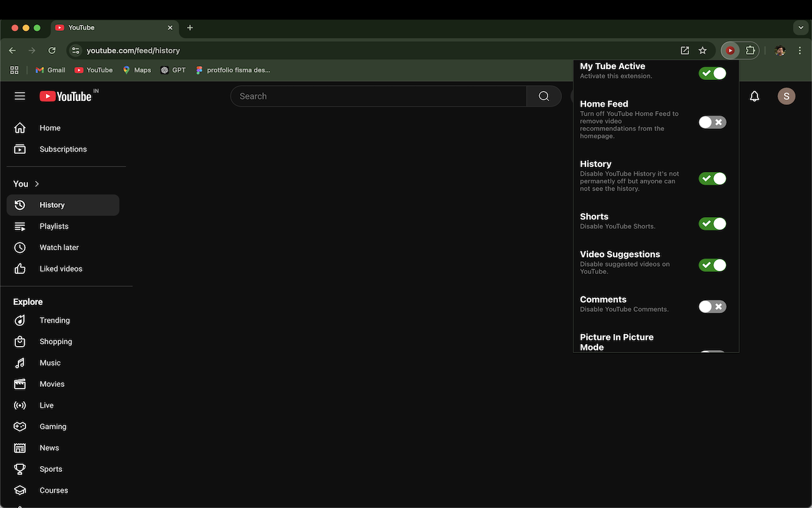Enable the Home Feed toggle
This screenshot has width=812, height=508.
pos(712,122)
